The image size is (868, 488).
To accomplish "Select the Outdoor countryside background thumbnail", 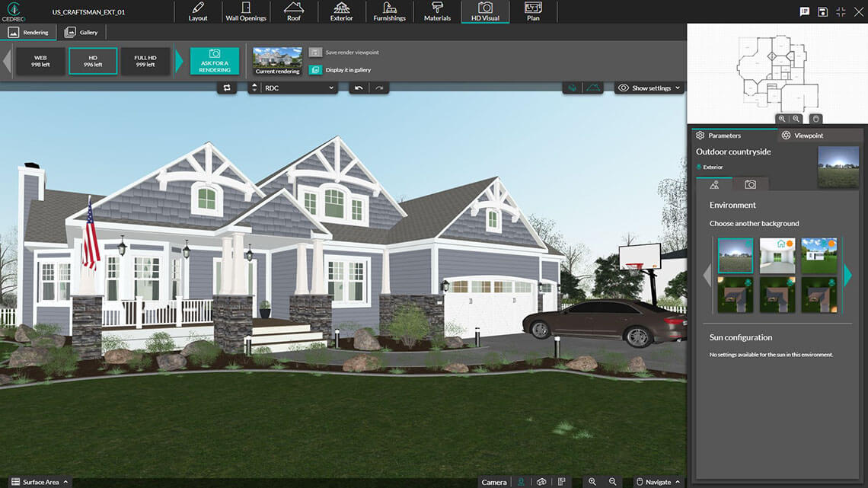I will 735,256.
